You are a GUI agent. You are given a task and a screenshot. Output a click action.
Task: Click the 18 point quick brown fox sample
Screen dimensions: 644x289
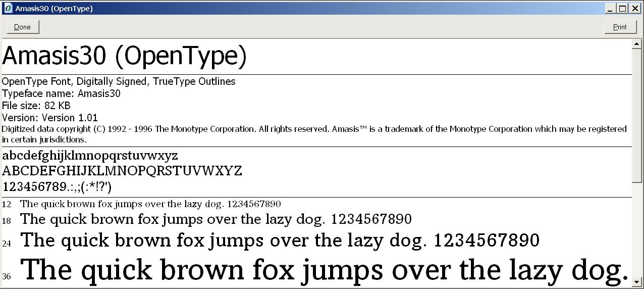coord(216,219)
